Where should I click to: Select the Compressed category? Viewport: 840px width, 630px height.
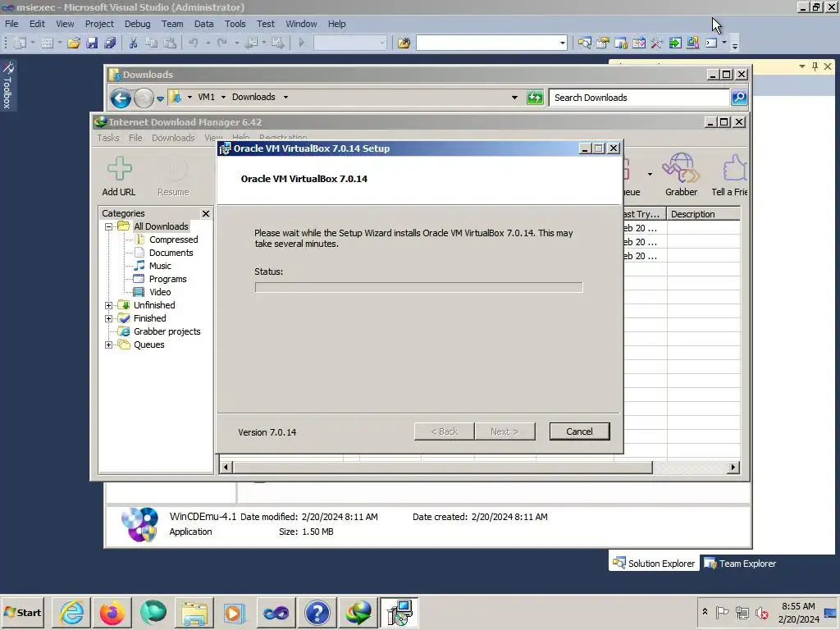[x=173, y=240]
